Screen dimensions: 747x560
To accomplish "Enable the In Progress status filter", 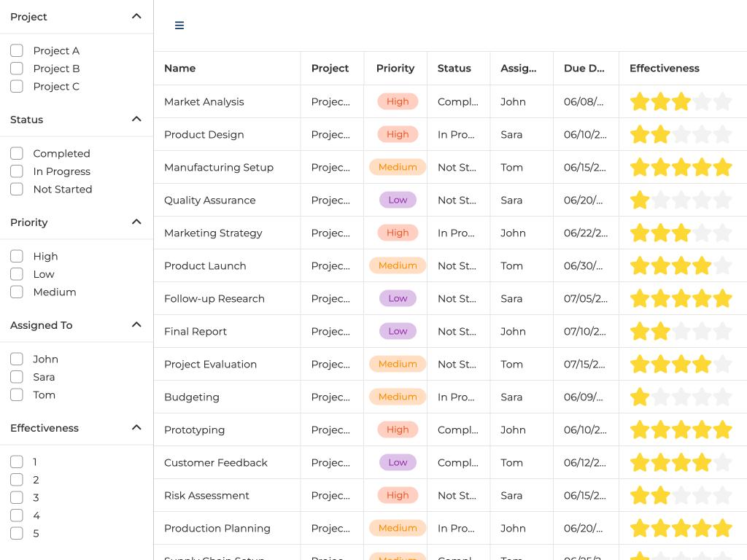I will coord(17,171).
